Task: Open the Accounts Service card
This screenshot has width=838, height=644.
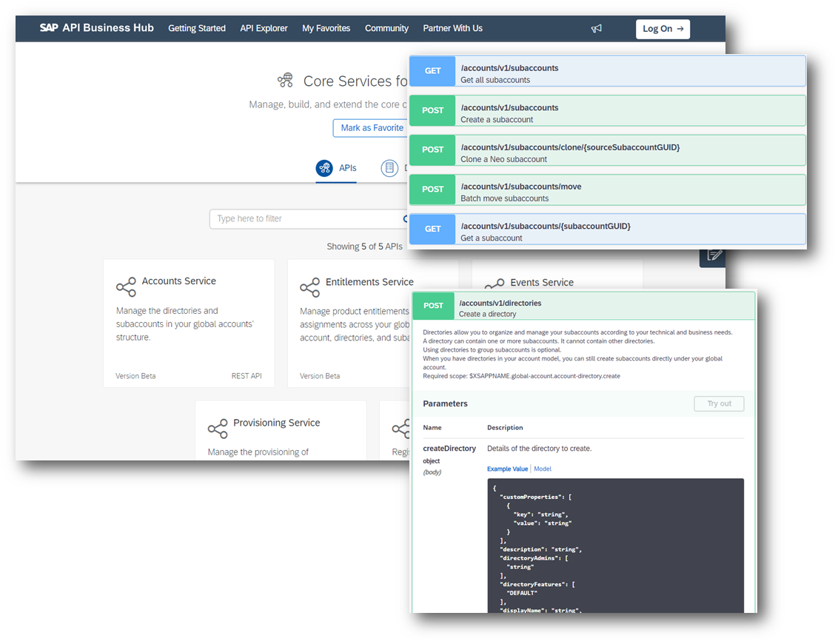Action: point(189,323)
